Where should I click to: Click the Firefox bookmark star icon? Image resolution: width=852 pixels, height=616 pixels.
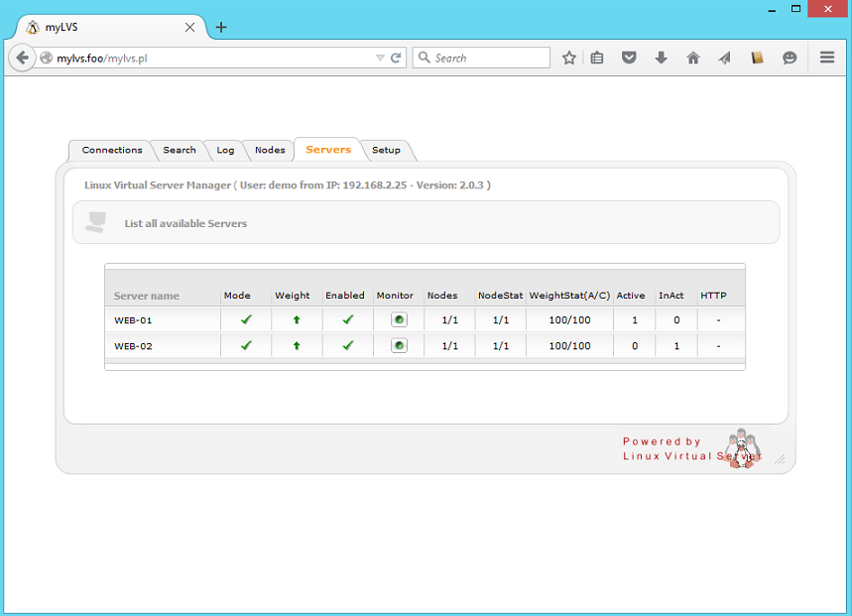pyautogui.click(x=569, y=59)
